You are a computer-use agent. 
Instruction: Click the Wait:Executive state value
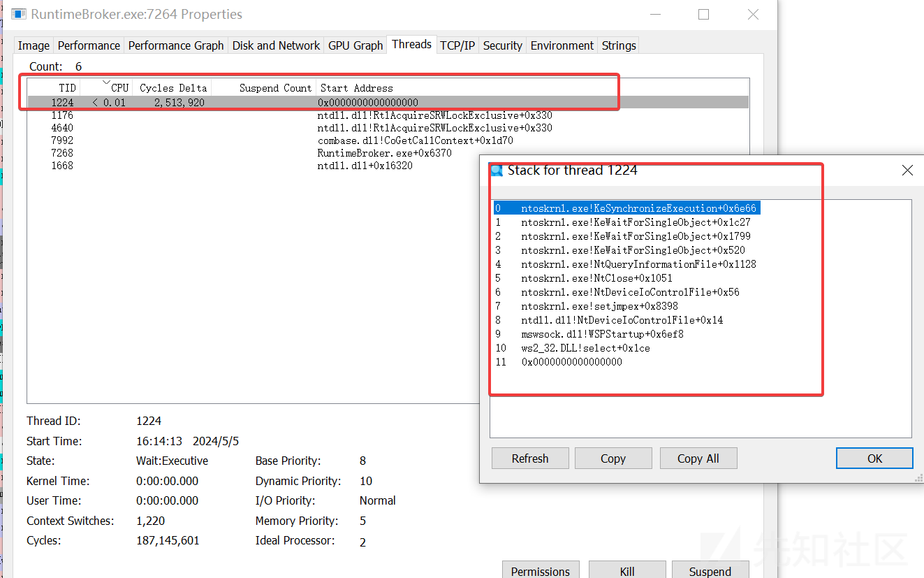click(172, 461)
